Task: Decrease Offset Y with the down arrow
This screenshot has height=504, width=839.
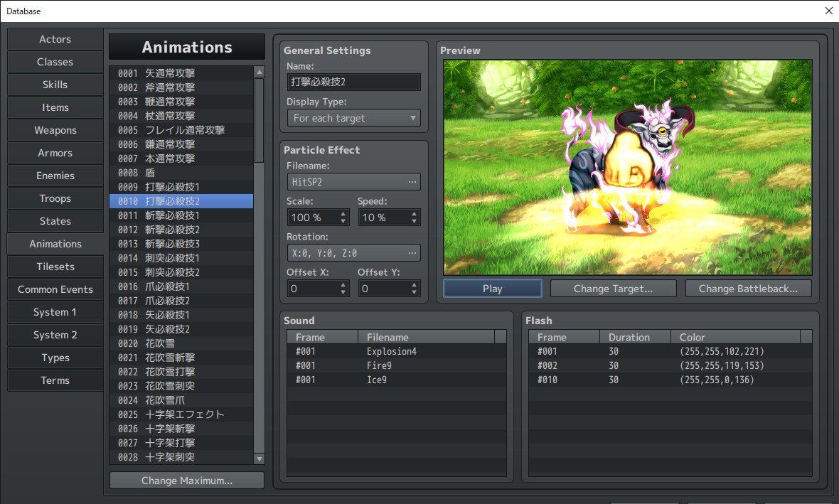Action: pos(413,291)
